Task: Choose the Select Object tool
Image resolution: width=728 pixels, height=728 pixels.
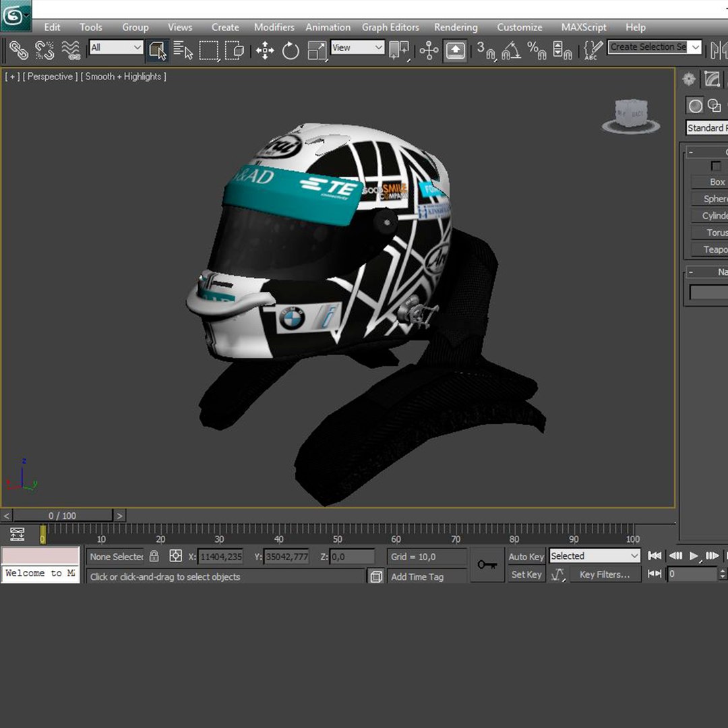Action: click(157, 50)
